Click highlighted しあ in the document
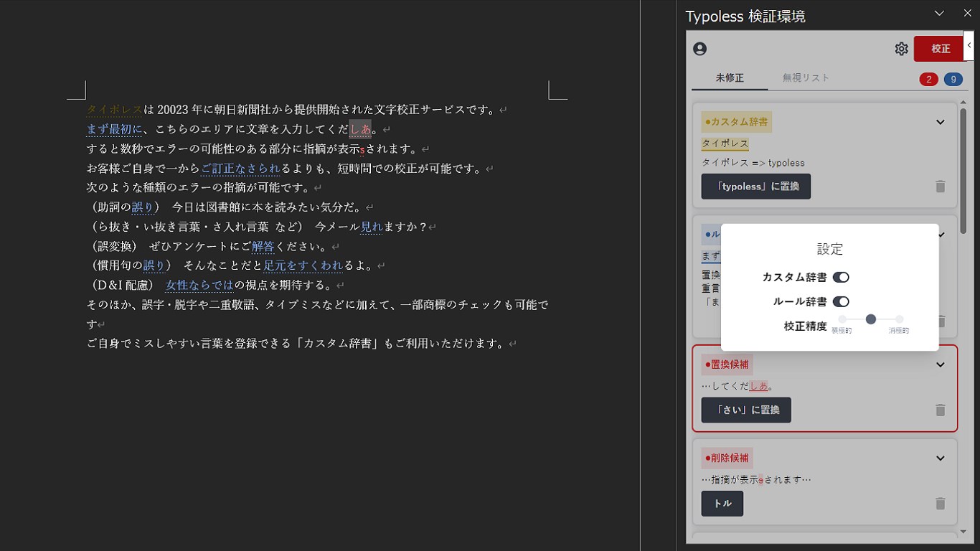Screen dimensions: 980x551 [360, 129]
